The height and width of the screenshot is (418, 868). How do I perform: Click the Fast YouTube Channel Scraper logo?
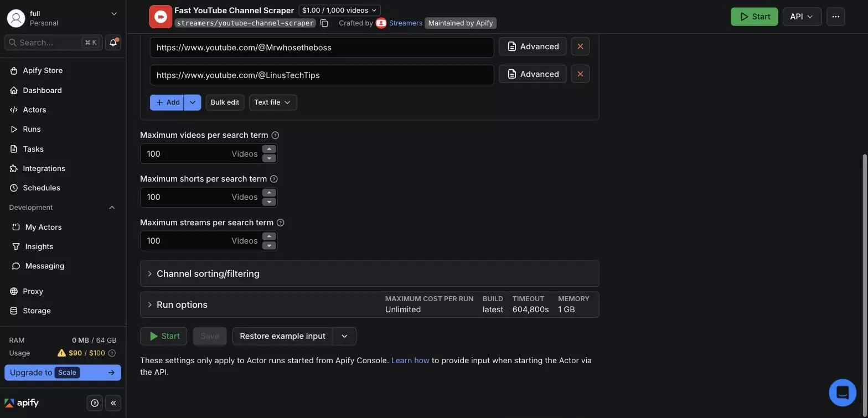161,17
